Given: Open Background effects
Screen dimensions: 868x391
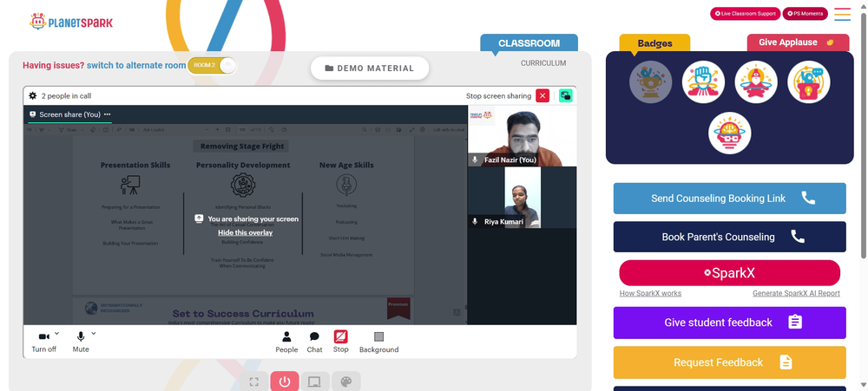Looking at the screenshot, I should (378, 342).
